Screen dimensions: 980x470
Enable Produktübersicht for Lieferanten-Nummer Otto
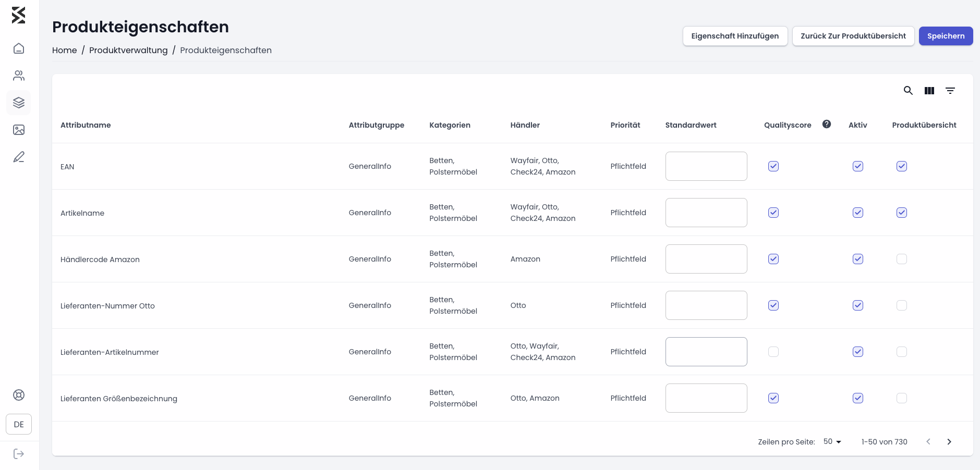pyautogui.click(x=902, y=305)
